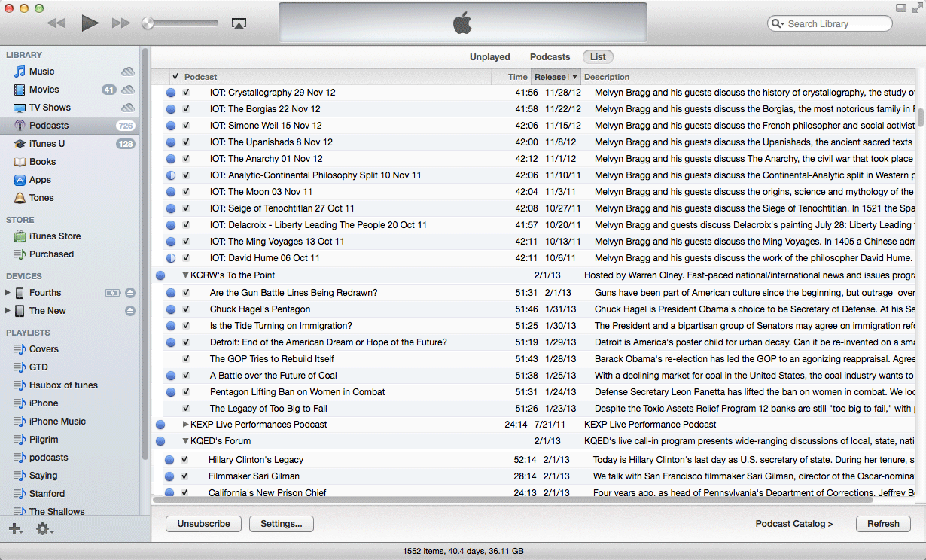Click the iCloud icon next to TV Shows

point(128,108)
